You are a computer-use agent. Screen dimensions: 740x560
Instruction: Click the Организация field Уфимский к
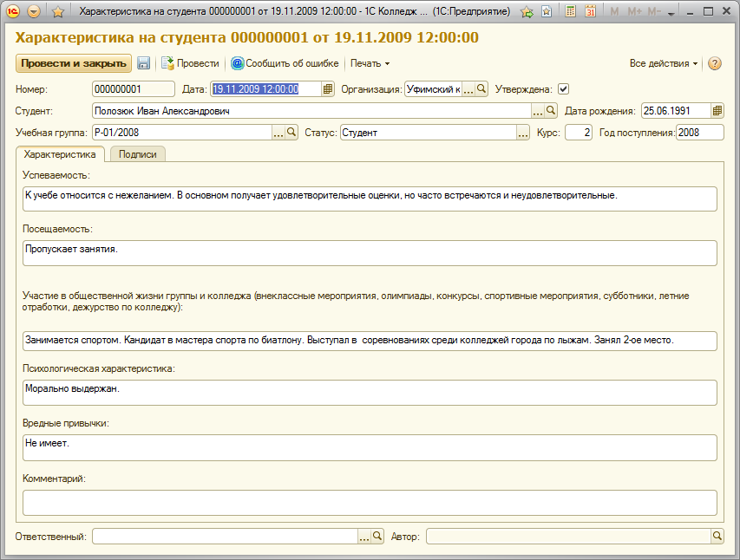coord(433,89)
